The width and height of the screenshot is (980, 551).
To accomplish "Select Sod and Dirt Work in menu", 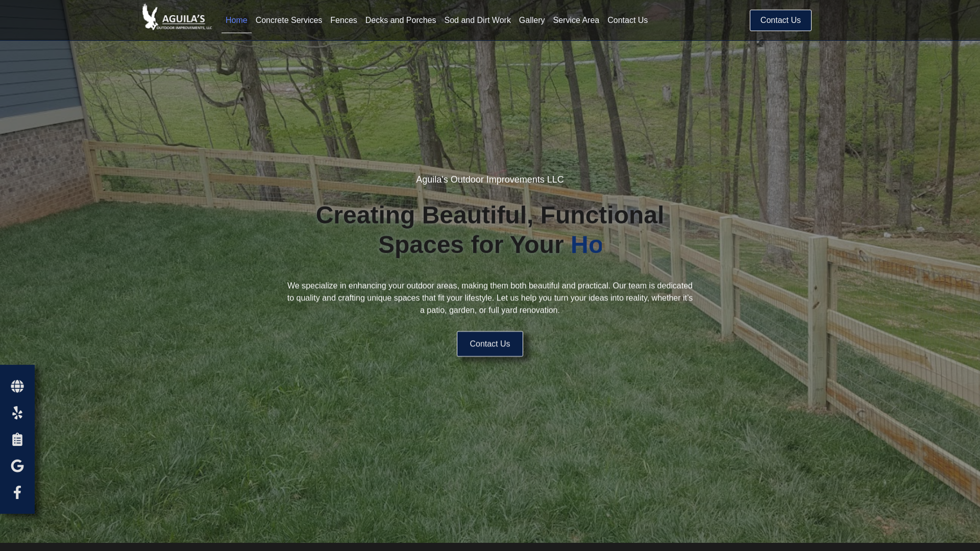I will click(477, 20).
